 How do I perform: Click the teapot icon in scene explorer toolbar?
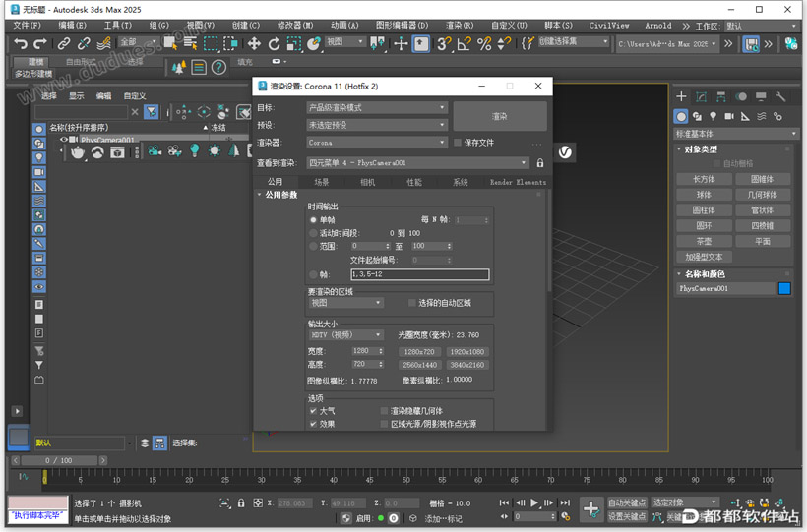tap(77, 151)
